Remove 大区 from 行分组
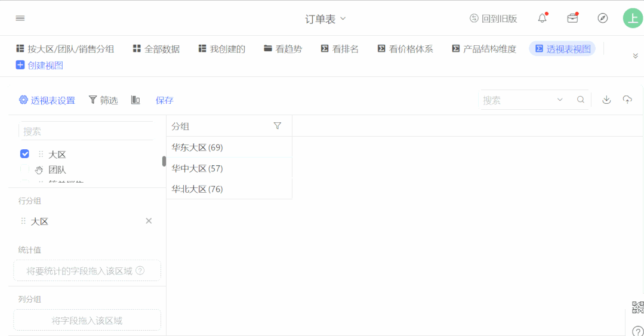This screenshot has width=644, height=336. (x=149, y=221)
